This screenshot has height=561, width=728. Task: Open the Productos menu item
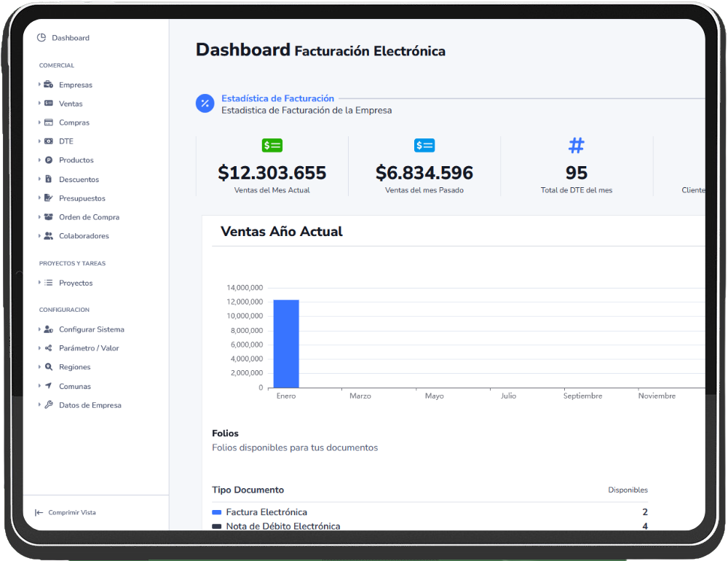(x=76, y=160)
